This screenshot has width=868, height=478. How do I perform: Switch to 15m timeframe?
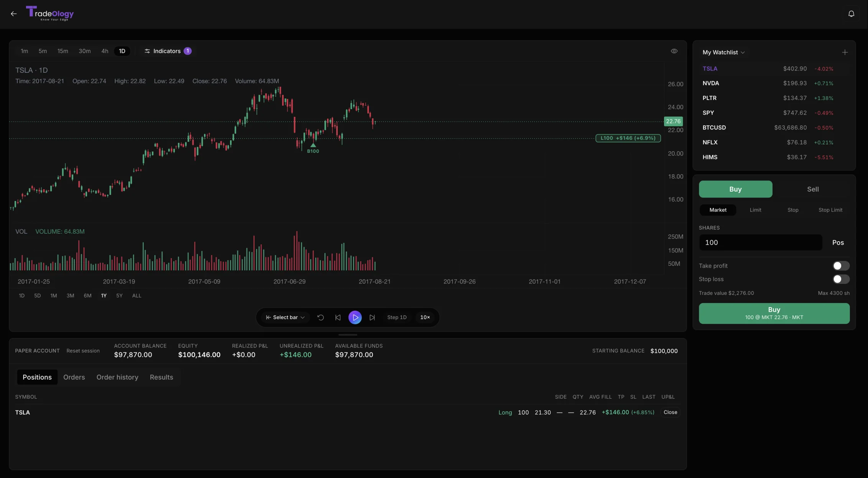click(63, 51)
